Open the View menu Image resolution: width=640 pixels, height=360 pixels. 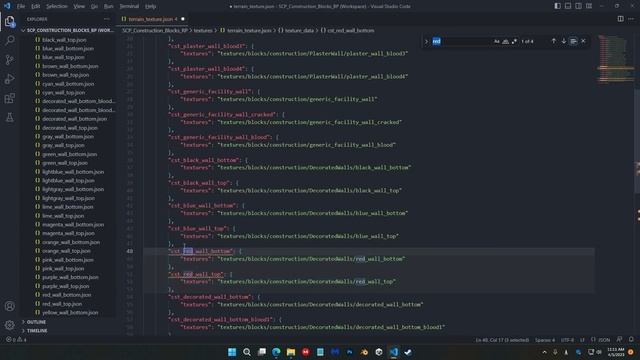(x=79, y=6)
